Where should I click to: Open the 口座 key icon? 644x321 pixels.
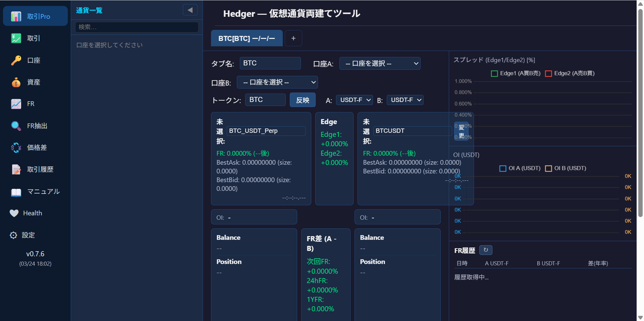(16, 60)
